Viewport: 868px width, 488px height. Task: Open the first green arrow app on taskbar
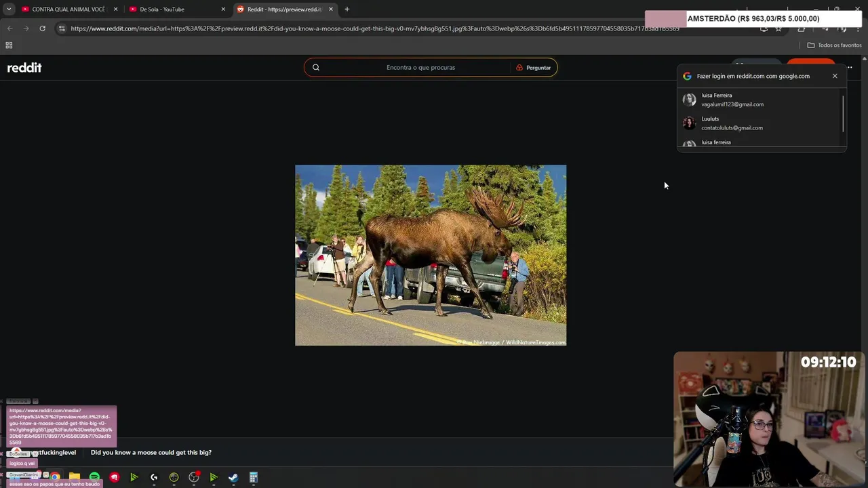[134, 477]
